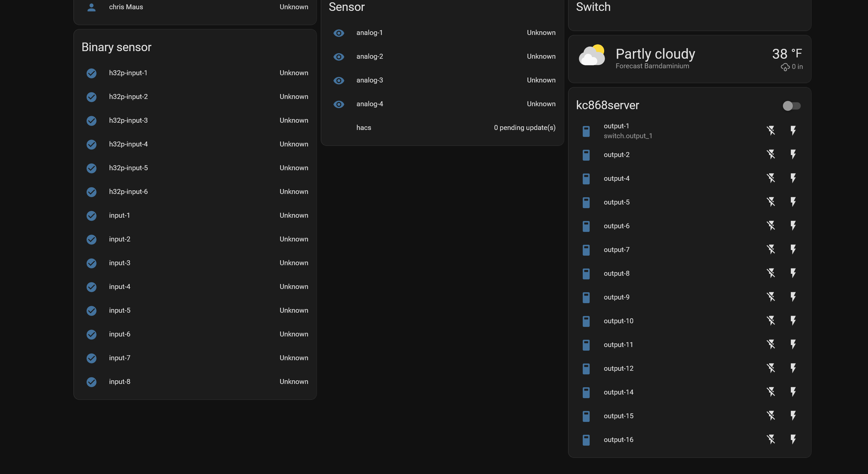
Task: Click the h32p-input-1 check circle icon
Action: (91, 73)
